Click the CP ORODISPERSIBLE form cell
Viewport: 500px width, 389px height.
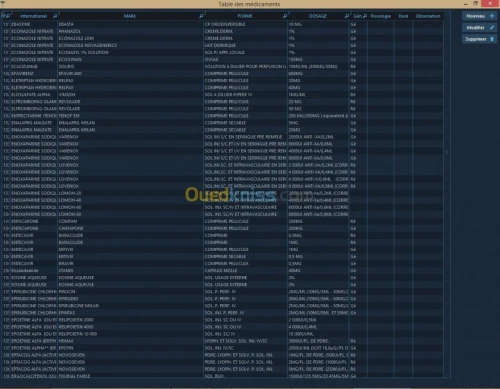point(245,24)
